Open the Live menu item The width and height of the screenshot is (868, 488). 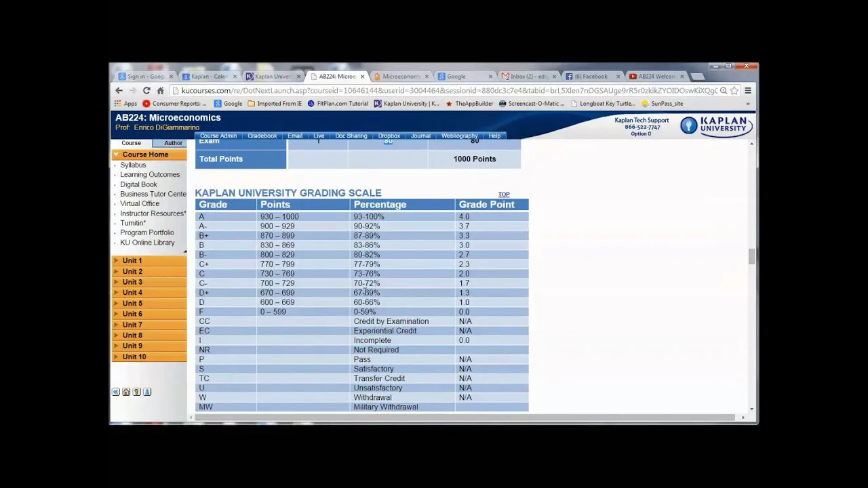click(x=319, y=136)
